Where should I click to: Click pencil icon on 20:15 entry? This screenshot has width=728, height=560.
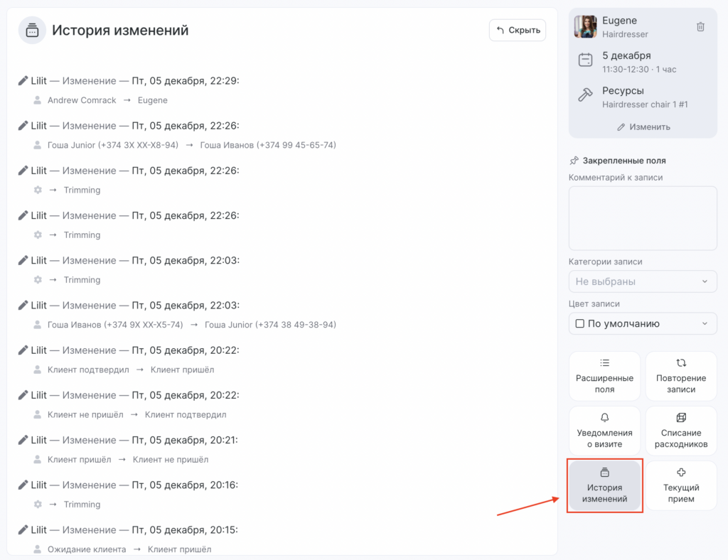pyautogui.click(x=23, y=530)
